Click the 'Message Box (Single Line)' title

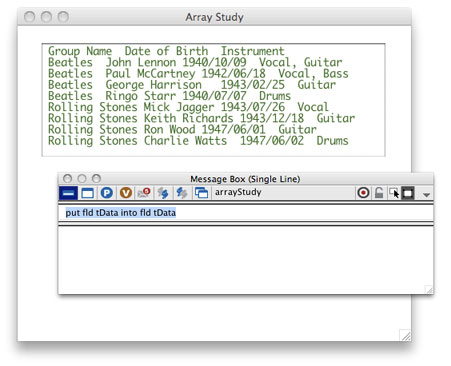point(245,179)
